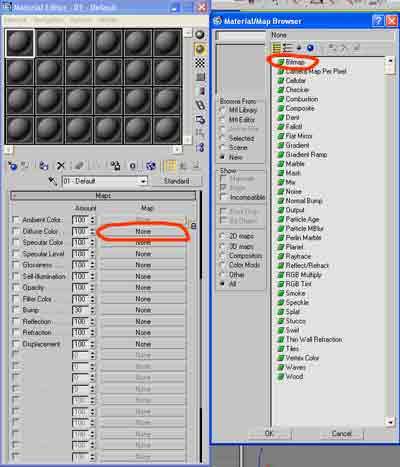Switch browser to View Large Icons

click(310, 48)
